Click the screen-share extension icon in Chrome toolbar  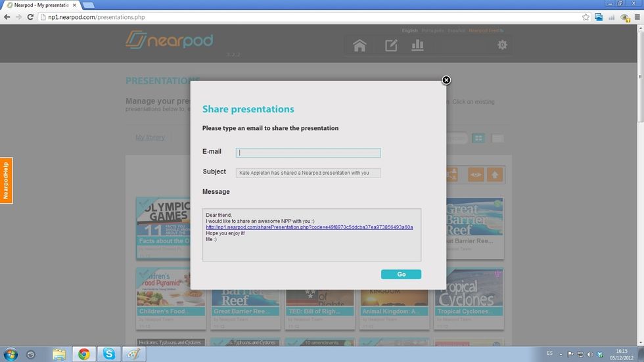[599, 17]
